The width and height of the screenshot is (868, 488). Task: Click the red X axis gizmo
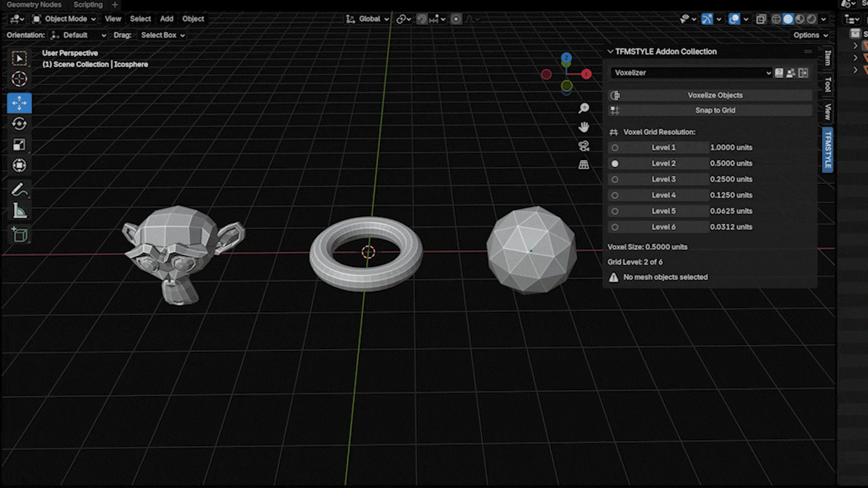tap(586, 74)
